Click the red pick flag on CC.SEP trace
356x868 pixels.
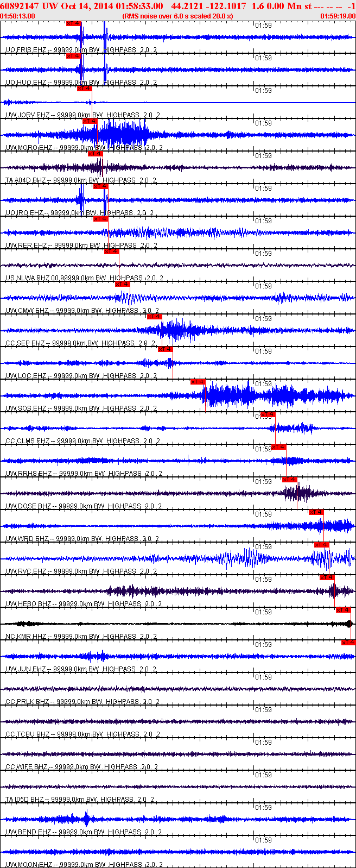tap(155, 317)
